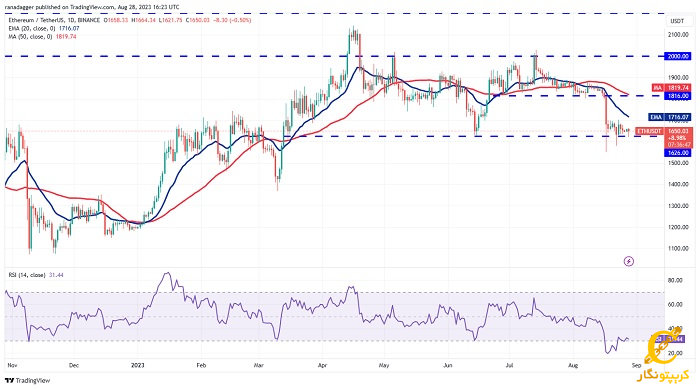The image size is (700, 389).
Task: Click the 1500.00 price axis label
Action: (x=678, y=163)
